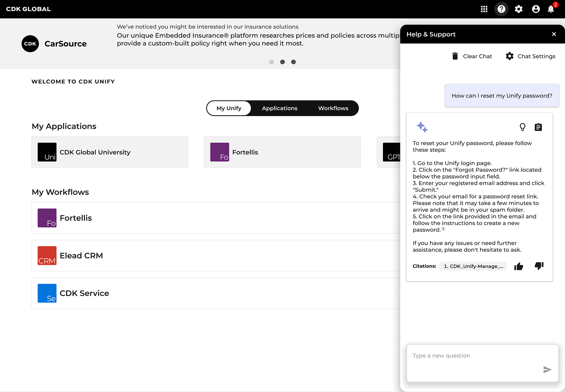Click the red CRM workflow icon
Viewport: 565px width, 392px height.
[47, 256]
